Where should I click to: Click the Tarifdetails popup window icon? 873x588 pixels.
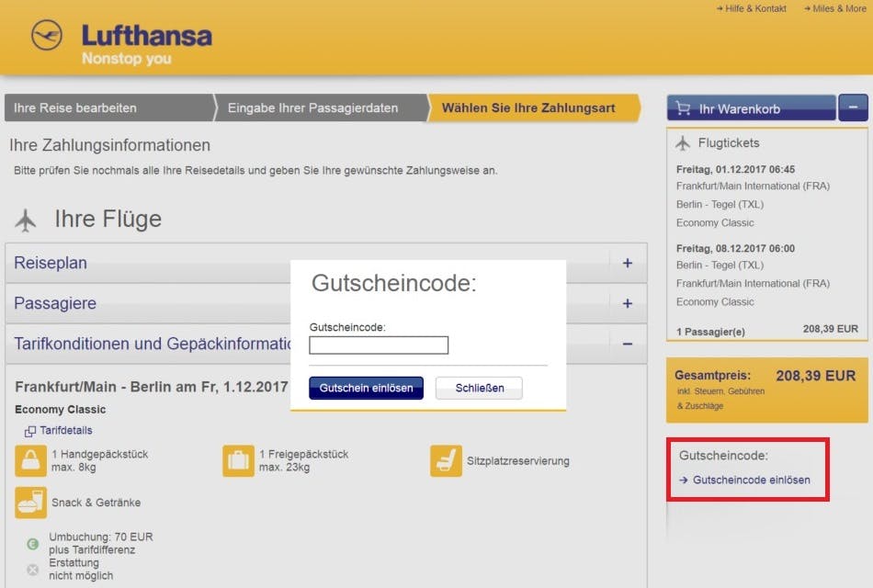click(x=30, y=432)
